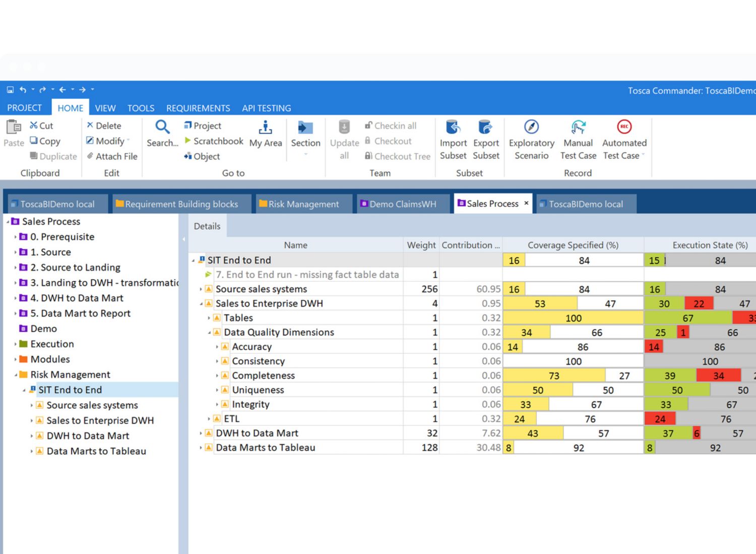Click Completeness red execution bar segment

(718, 376)
